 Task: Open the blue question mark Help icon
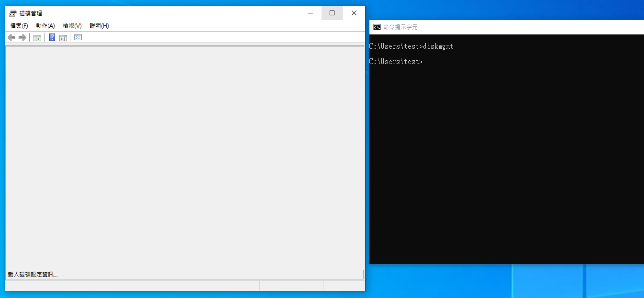(x=52, y=37)
